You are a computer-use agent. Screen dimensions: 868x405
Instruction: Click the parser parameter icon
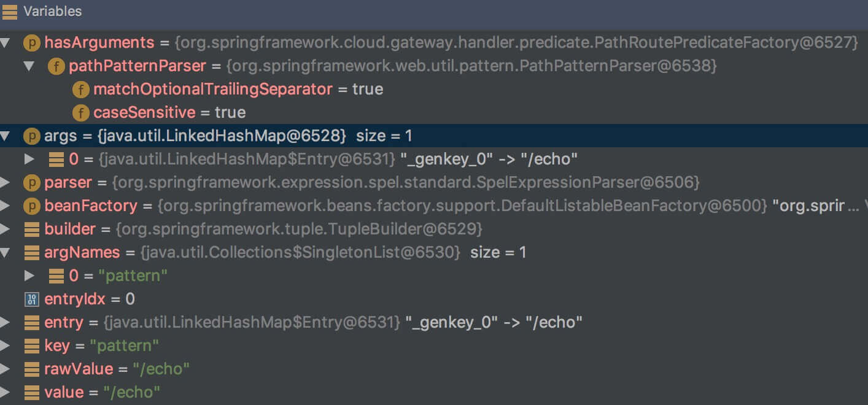coord(31,183)
